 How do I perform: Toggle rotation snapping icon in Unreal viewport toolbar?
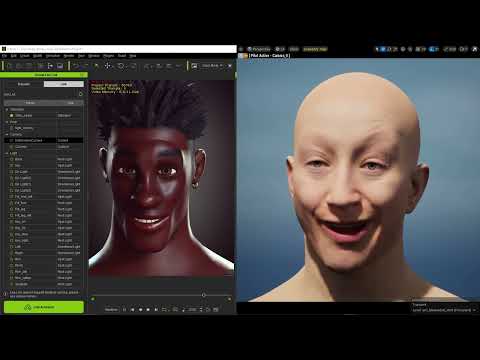pos(431,49)
